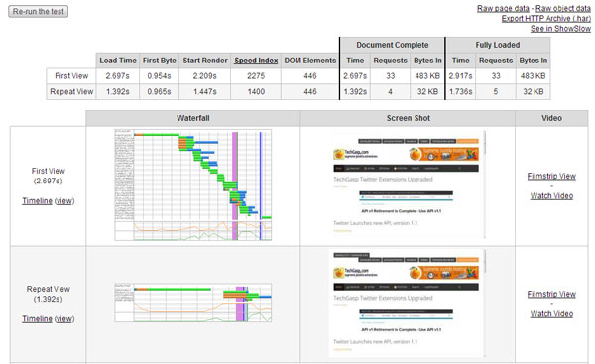
Task: Click the Speed Index column header link
Action: coord(256,61)
